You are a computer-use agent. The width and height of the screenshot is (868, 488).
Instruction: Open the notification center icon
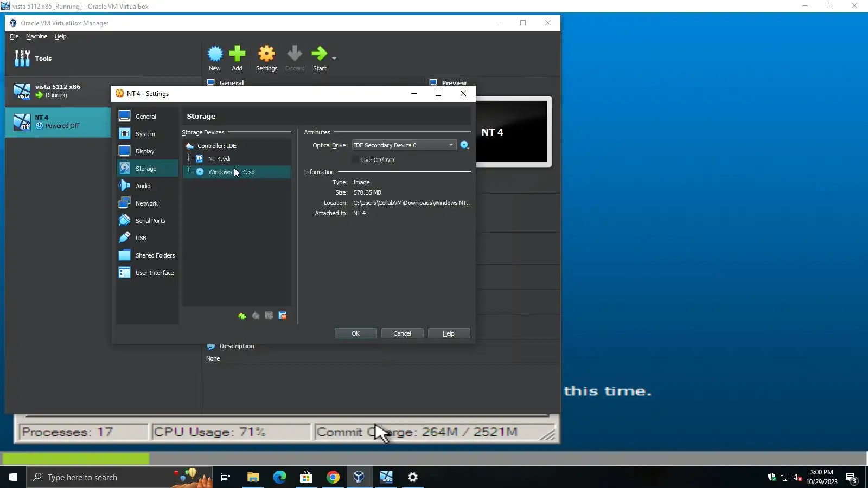point(851,478)
